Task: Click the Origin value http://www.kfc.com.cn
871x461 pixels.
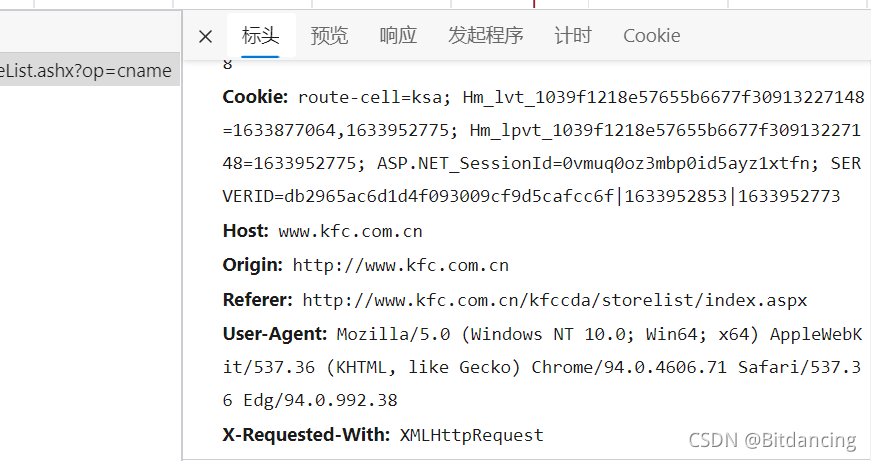Action: [x=400, y=266]
